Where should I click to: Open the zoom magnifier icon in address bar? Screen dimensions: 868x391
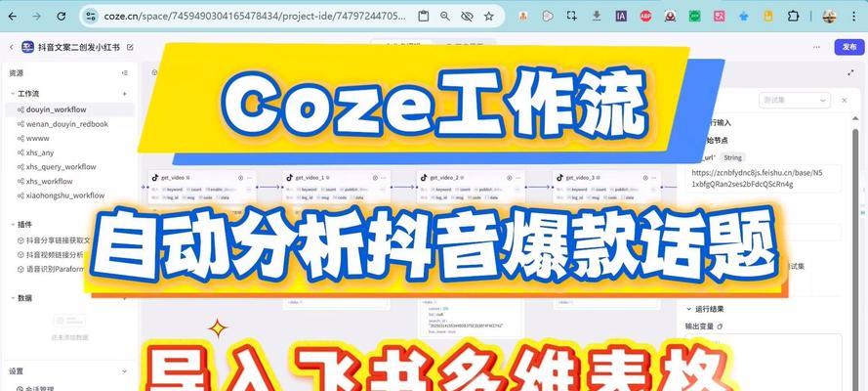[x=445, y=17]
